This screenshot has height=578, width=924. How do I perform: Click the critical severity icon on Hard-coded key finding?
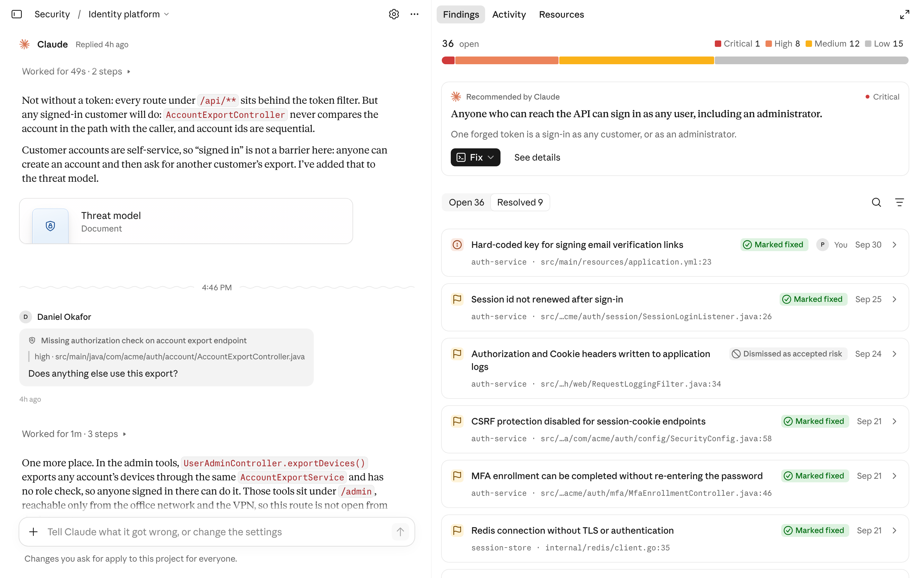(x=457, y=245)
